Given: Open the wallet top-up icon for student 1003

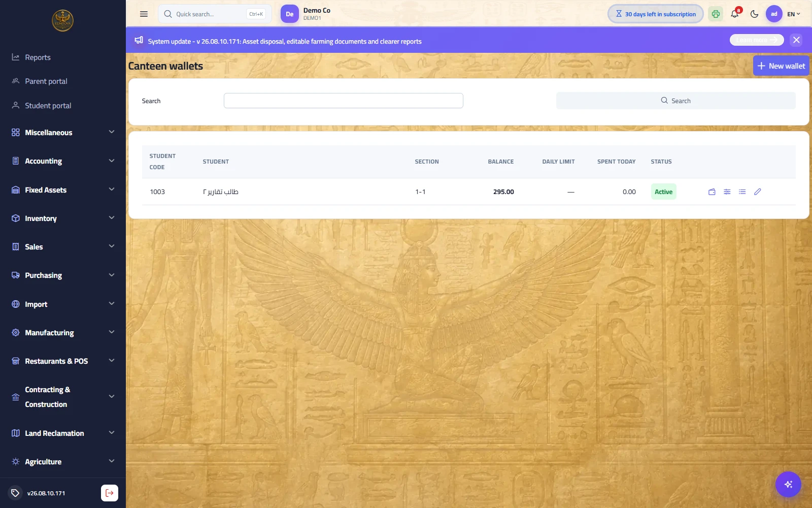Looking at the screenshot, I should click(x=712, y=192).
